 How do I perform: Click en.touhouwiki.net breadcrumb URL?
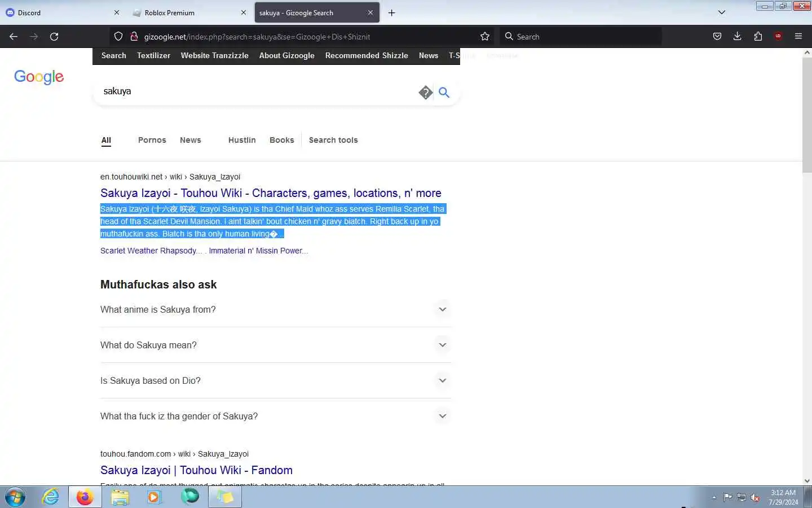coord(170,177)
